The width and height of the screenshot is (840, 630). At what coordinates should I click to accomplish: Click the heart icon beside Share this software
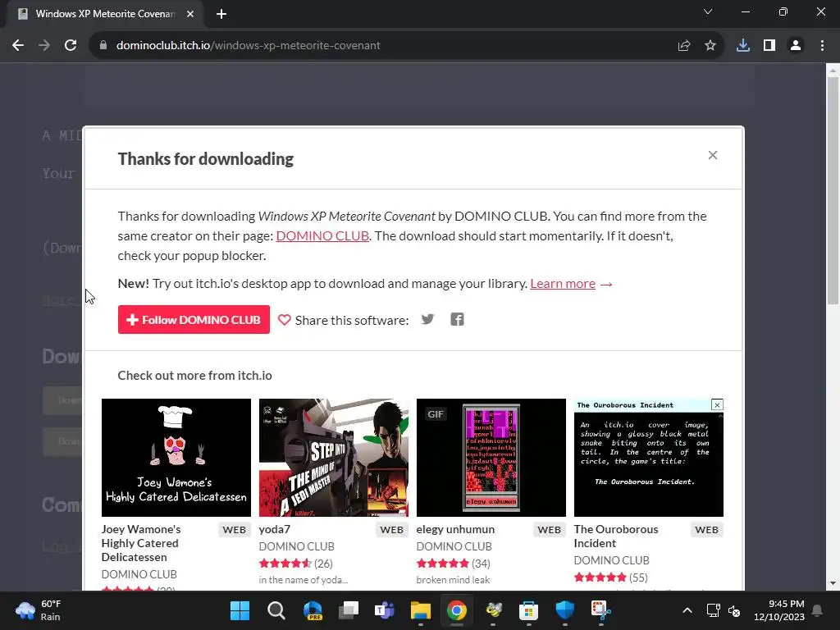pyautogui.click(x=285, y=320)
